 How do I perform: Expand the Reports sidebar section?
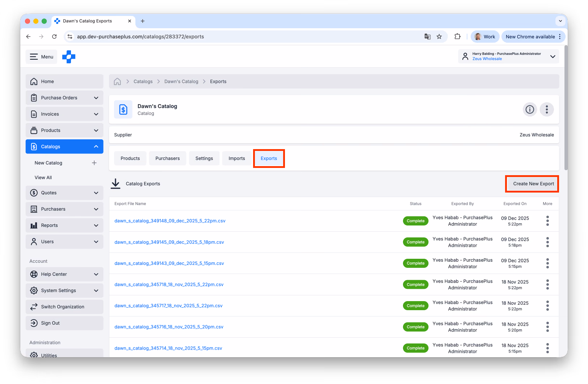tap(64, 225)
